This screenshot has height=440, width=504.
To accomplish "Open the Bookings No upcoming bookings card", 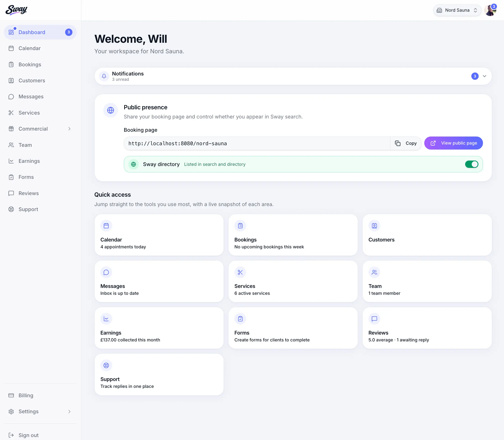I will [x=293, y=235].
